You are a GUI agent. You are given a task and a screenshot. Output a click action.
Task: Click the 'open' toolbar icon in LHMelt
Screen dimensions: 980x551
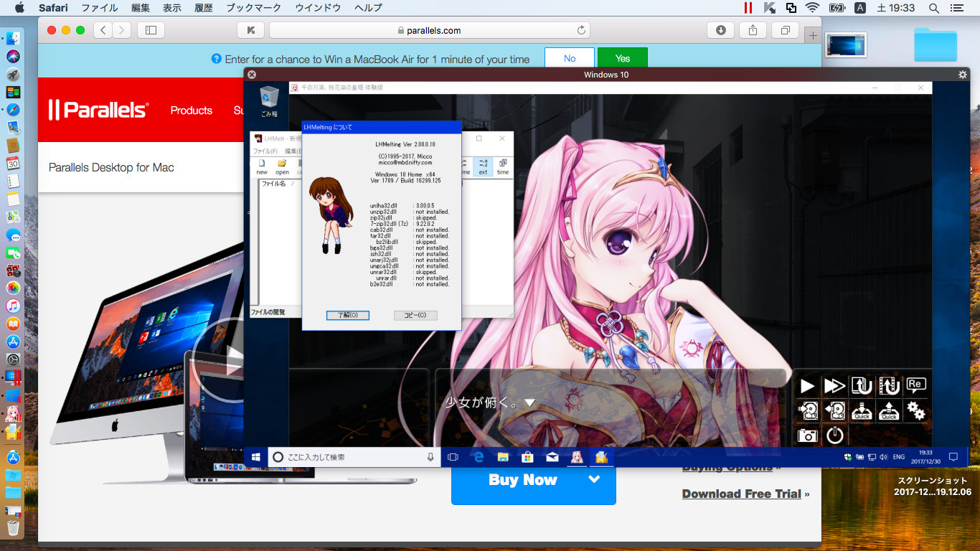(x=282, y=167)
